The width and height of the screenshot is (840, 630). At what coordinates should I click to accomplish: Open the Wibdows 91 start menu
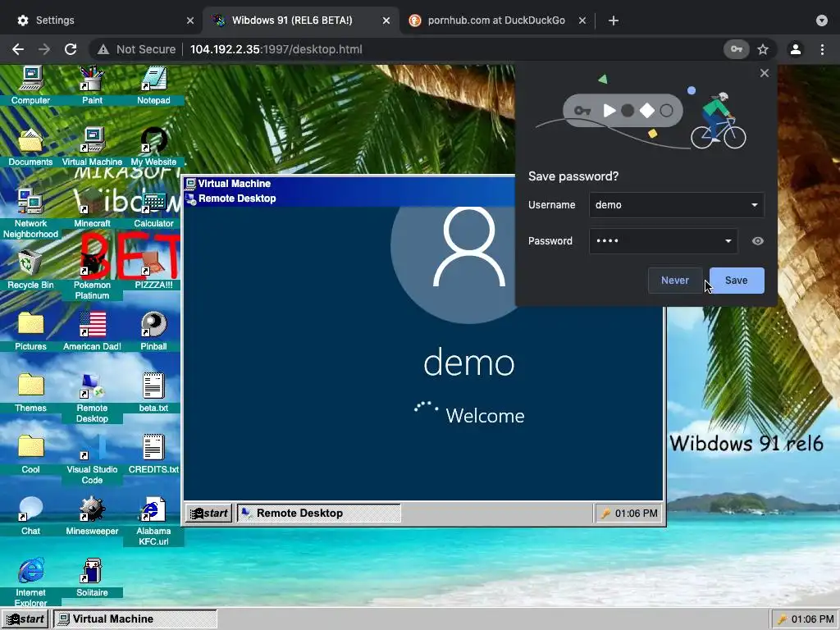coord(25,619)
